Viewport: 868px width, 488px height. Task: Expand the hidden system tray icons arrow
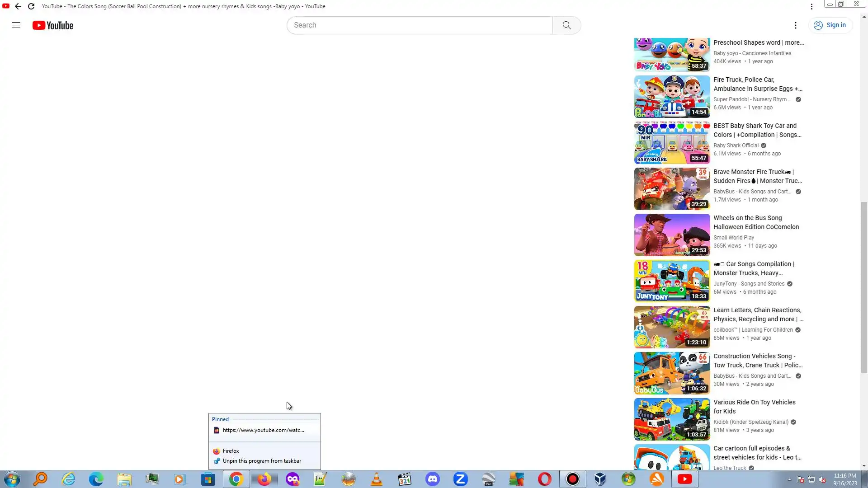coord(789,479)
